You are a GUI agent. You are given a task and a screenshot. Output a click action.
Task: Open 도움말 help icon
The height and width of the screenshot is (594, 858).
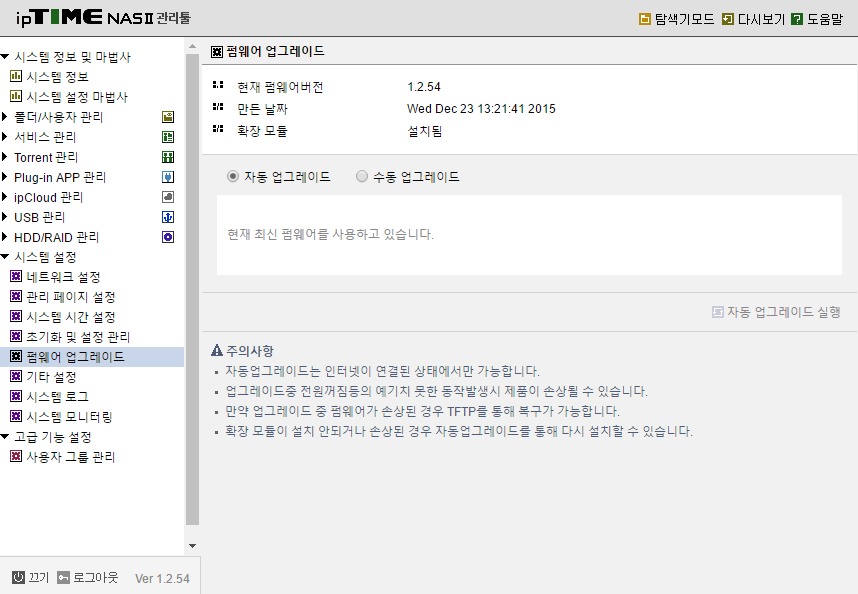[x=797, y=19]
